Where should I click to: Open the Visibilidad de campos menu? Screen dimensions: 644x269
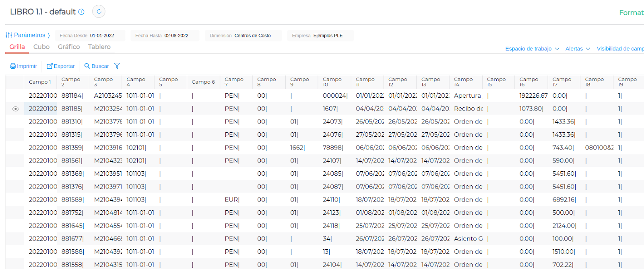(620, 49)
